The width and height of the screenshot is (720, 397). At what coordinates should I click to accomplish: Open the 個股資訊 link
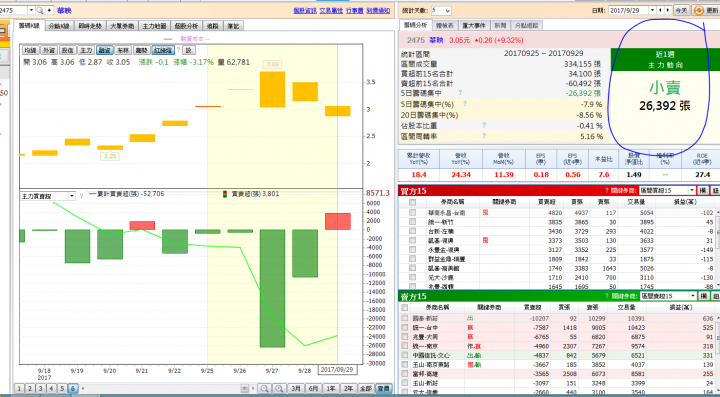point(305,11)
